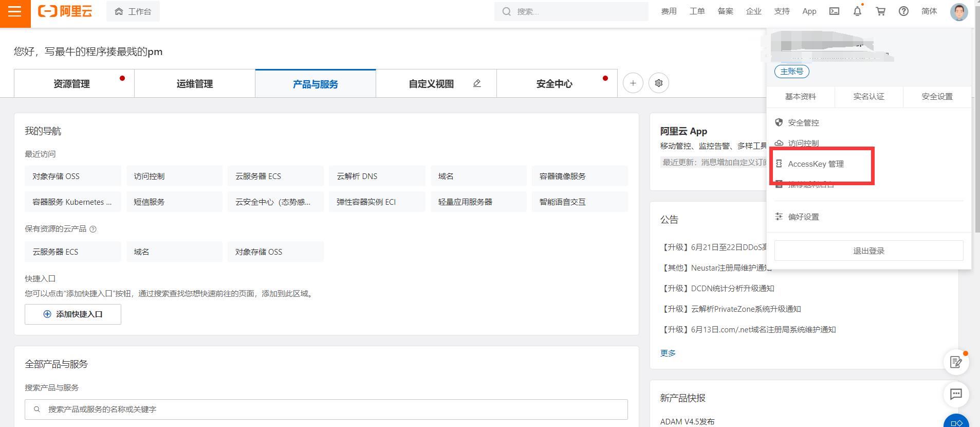Viewport: 980px width, 427px height.
Task: Open 安全设置 in account panel
Action: (x=937, y=97)
